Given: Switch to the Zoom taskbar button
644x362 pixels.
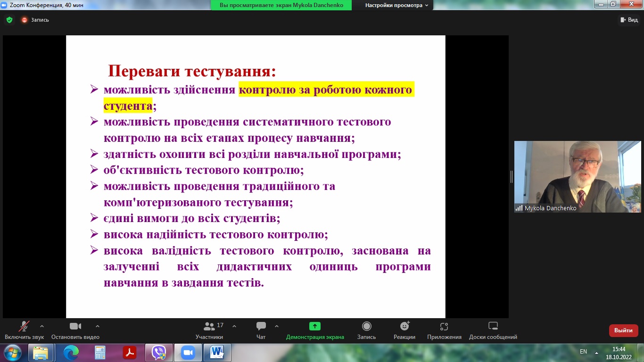Looking at the screenshot, I should pyautogui.click(x=188, y=352).
